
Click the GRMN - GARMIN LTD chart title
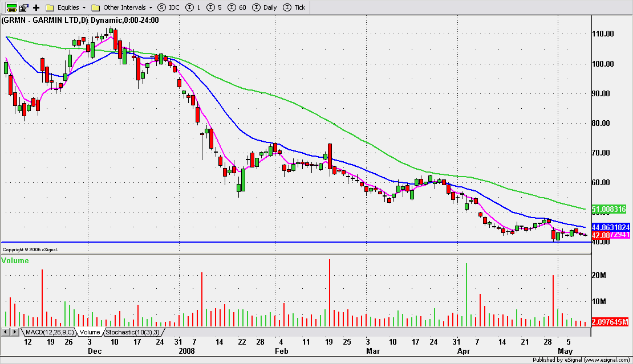click(x=80, y=20)
